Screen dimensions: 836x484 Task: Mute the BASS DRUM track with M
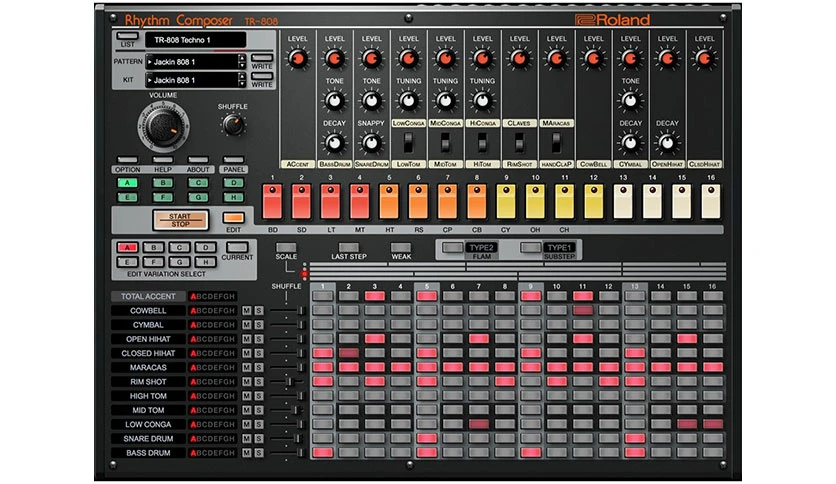tap(246, 453)
